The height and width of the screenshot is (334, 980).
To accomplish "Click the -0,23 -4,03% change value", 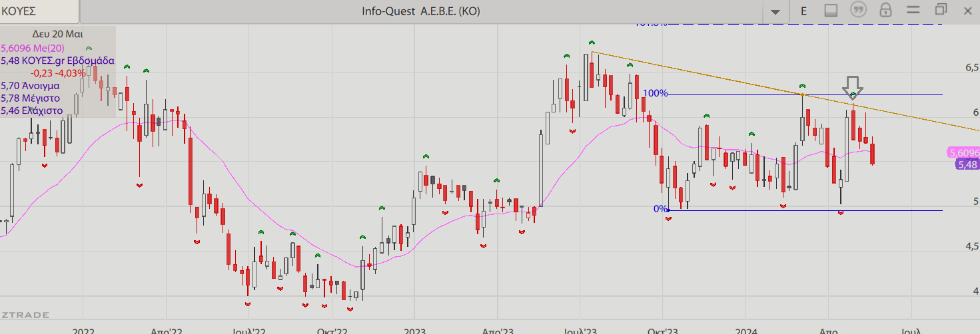I will click(58, 73).
